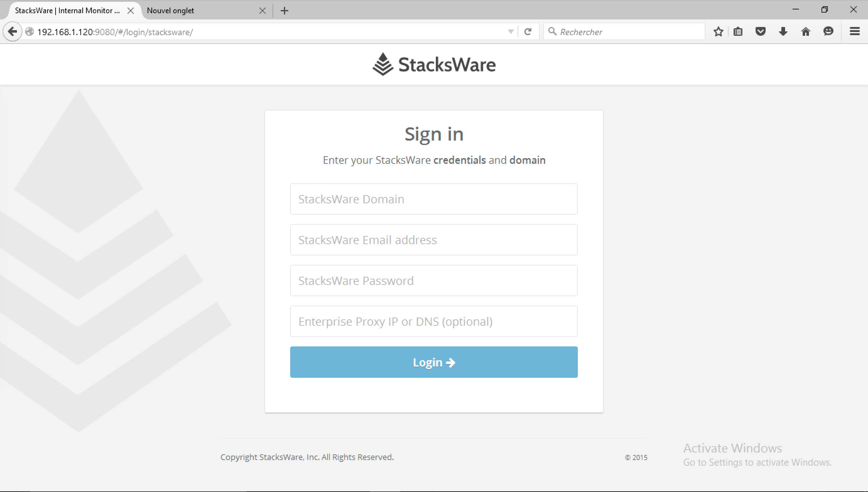Show URL history dropdown arrow
This screenshot has width=868, height=492.
click(511, 32)
